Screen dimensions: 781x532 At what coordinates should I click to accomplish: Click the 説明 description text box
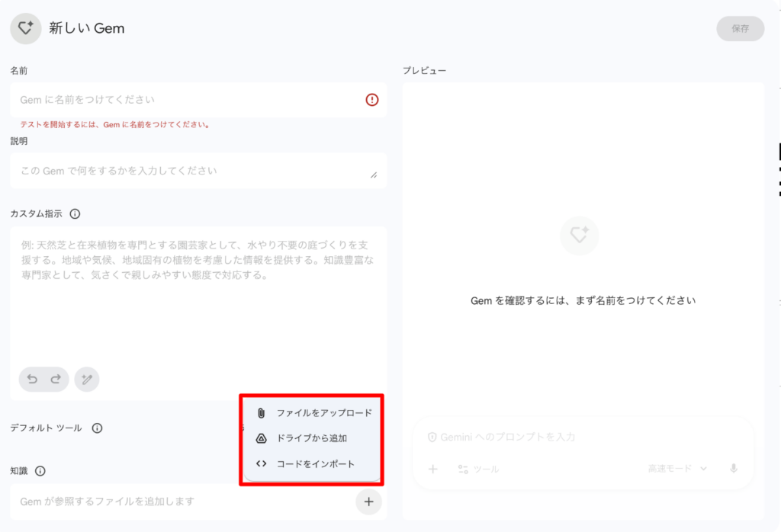pos(191,171)
